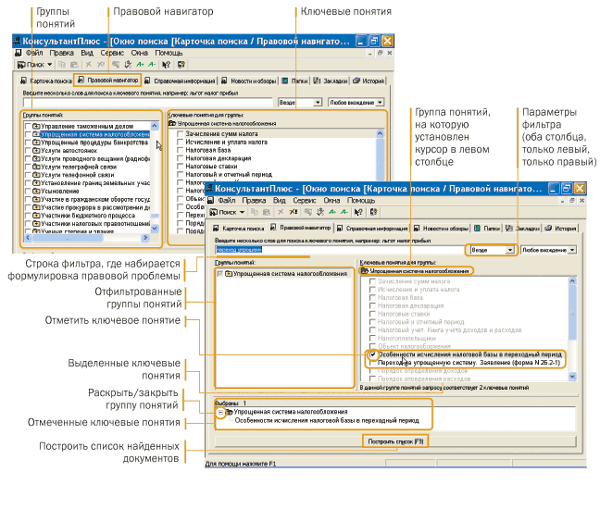Viewport: 600px width, 509px height.
Task: Click scroll-down arrow of key concepts, front window
Action: click(572, 376)
